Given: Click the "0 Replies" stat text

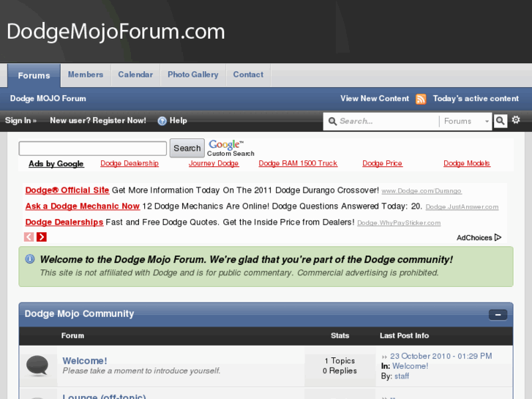Looking at the screenshot, I should coord(340,371).
